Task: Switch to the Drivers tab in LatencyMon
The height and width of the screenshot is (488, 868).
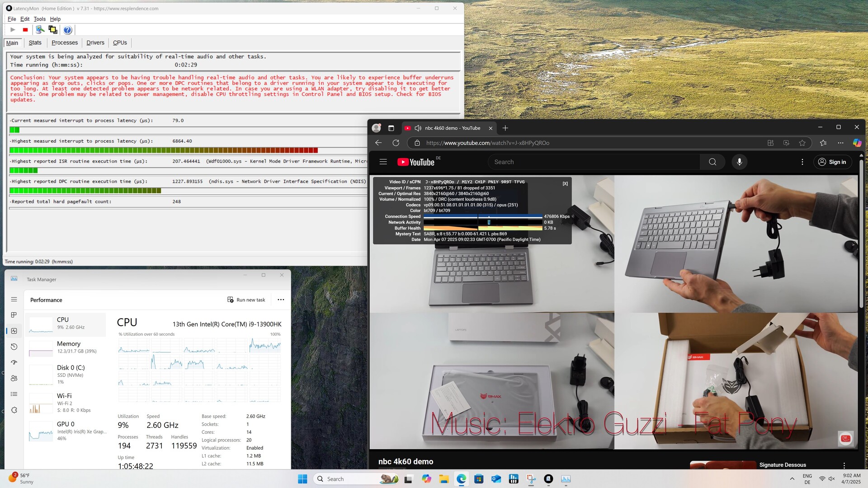Action: (95, 42)
